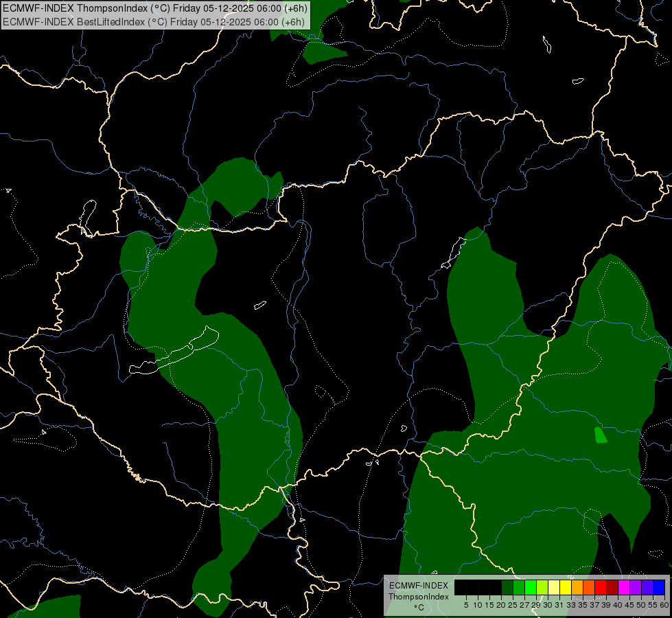Select the magenta 40–45 legend swatch
This screenshot has width=672, height=618.
click(624, 588)
